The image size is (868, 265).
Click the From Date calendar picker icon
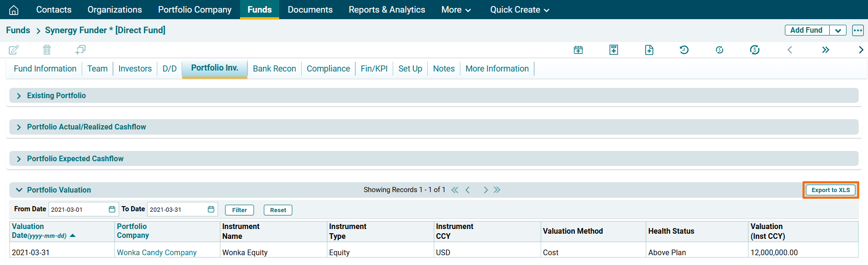[112, 209]
